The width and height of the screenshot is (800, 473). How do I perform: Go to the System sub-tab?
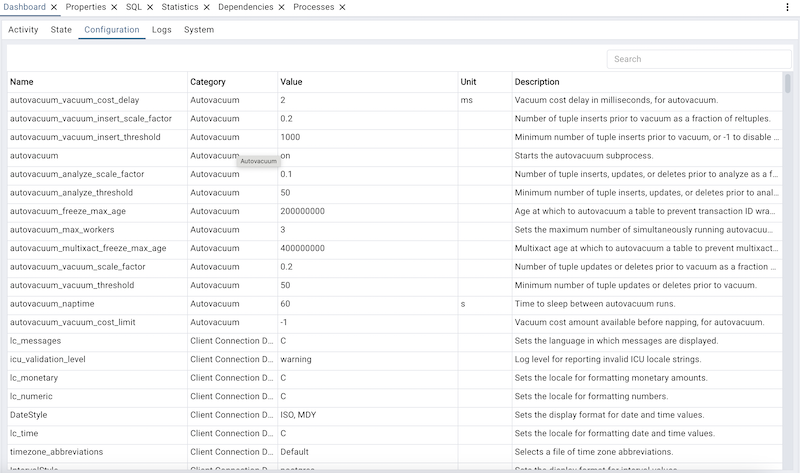(199, 30)
